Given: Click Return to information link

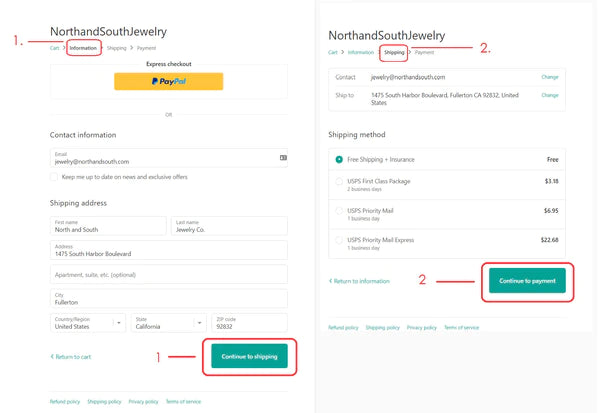Looking at the screenshot, I should [x=359, y=281].
